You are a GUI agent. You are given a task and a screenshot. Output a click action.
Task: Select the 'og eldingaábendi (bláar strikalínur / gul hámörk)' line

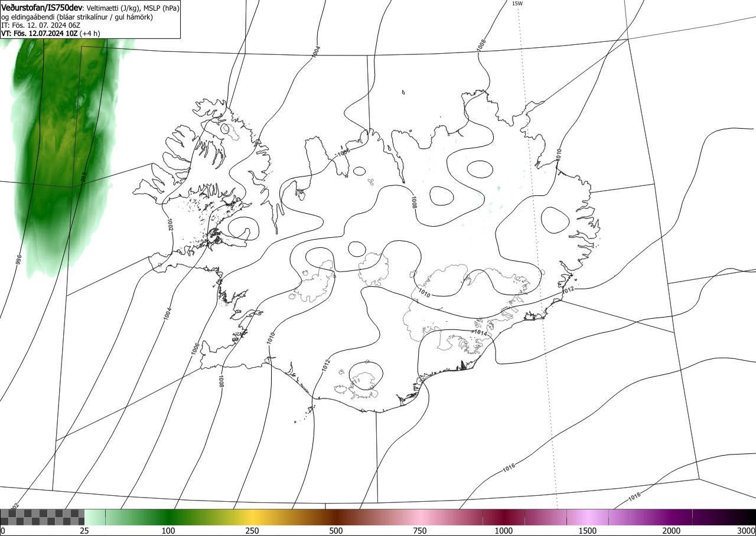[77, 17]
